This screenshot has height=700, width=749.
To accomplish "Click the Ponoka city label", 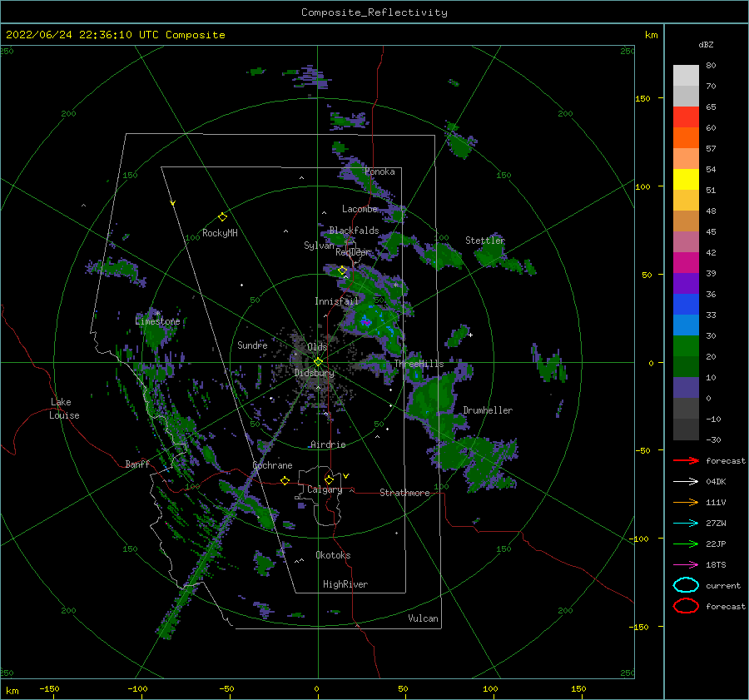I will coord(379,171).
